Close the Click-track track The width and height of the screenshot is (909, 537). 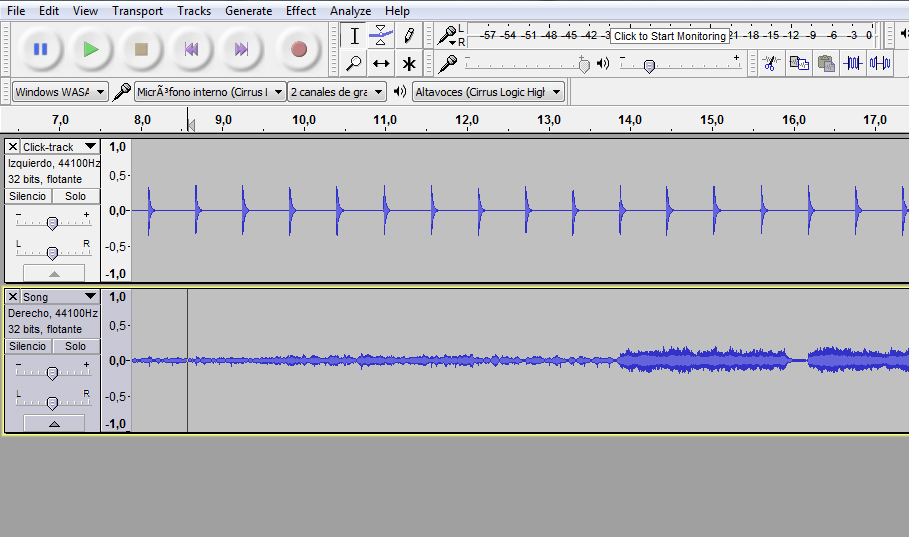coord(13,147)
